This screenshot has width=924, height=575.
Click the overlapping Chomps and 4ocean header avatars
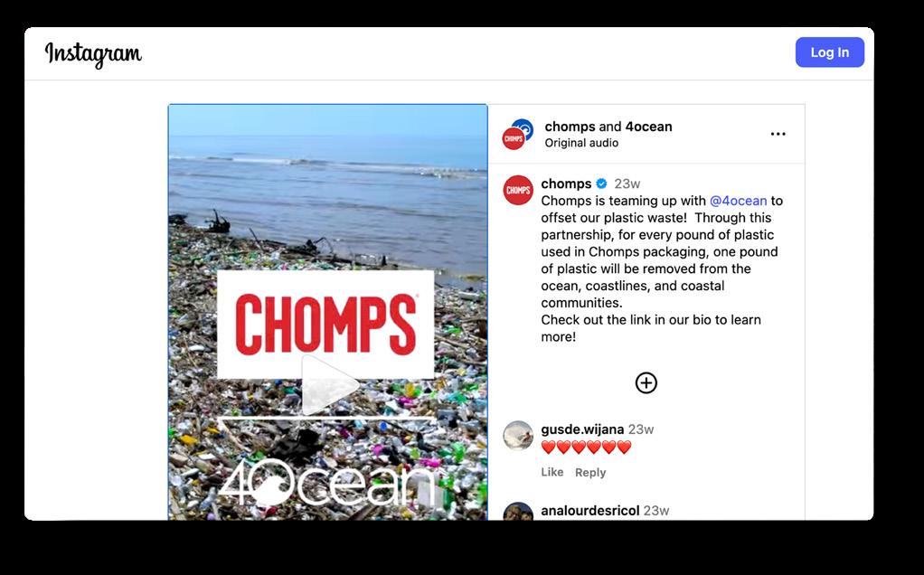(517, 134)
